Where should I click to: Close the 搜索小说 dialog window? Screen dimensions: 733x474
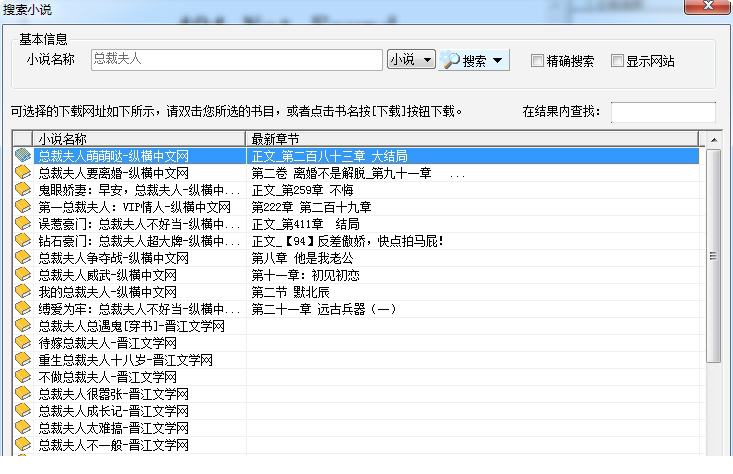708,6
